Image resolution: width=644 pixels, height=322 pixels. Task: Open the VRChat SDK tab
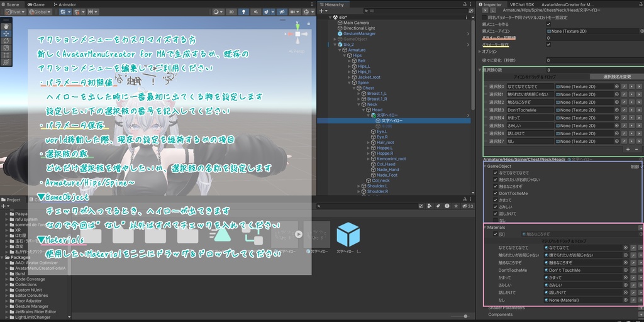click(x=521, y=4)
